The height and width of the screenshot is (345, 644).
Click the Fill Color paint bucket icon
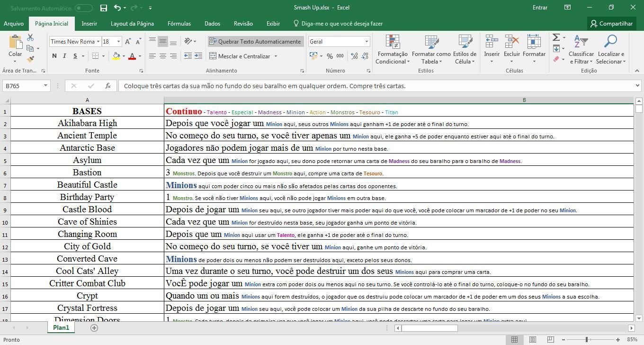(x=116, y=56)
